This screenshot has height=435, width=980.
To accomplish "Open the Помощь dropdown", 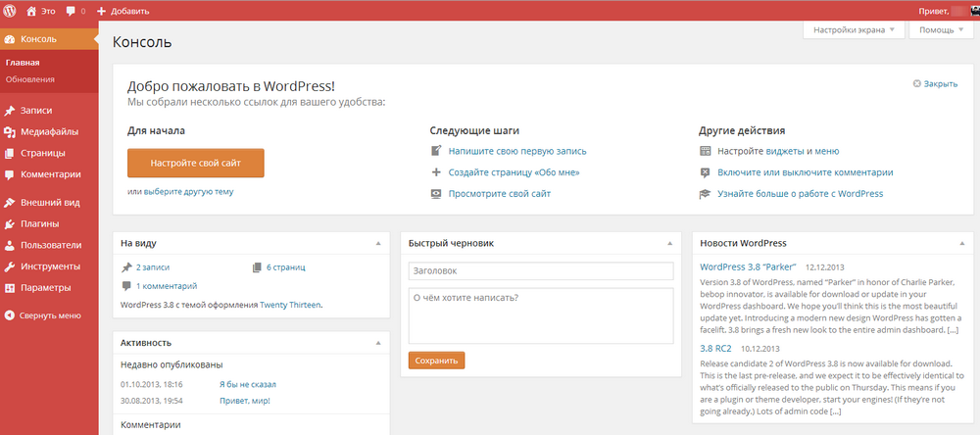I will pyautogui.click(x=941, y=29).
